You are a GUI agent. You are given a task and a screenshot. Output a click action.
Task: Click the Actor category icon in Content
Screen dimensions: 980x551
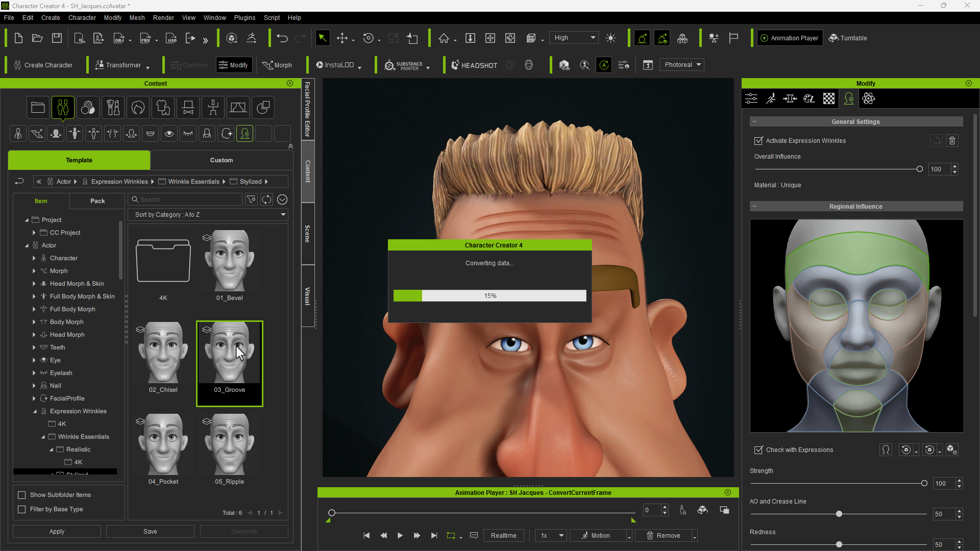(x=63, y=108)
